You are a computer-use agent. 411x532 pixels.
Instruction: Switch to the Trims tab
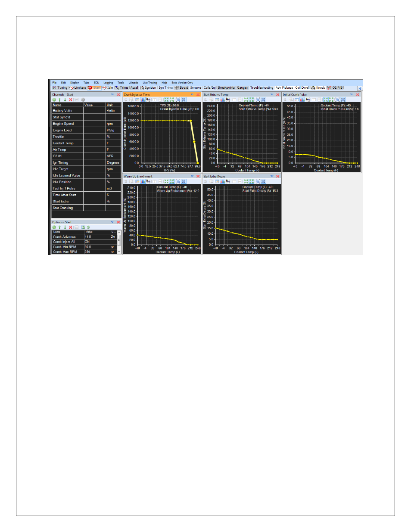[122, 87]
